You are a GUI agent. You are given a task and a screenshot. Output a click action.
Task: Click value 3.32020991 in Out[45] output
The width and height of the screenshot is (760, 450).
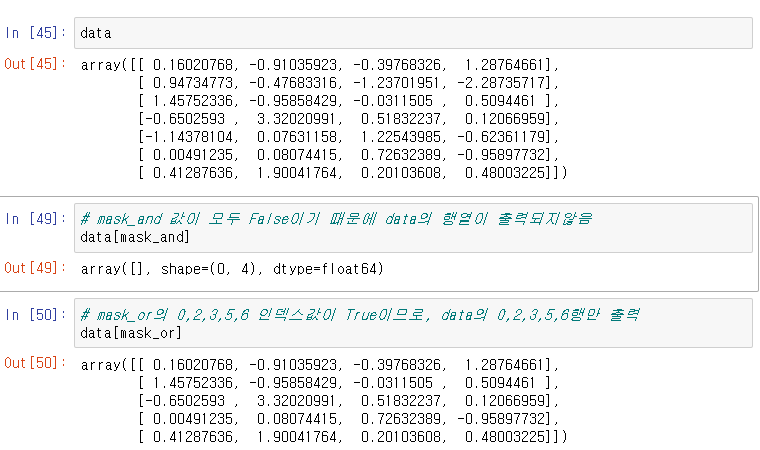pos(297,119)
